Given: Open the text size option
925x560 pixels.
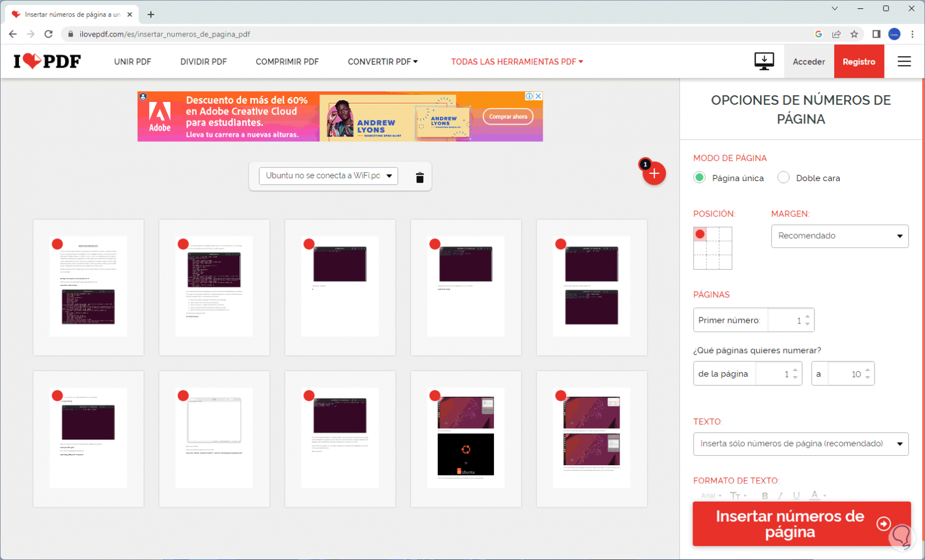Looking at the screenshot, I should point(738,496).
